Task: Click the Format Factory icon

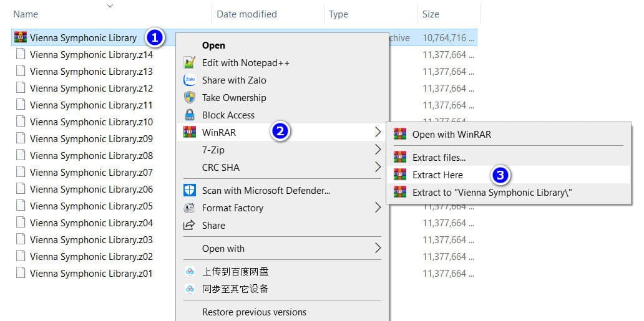Action: [189, 208]
